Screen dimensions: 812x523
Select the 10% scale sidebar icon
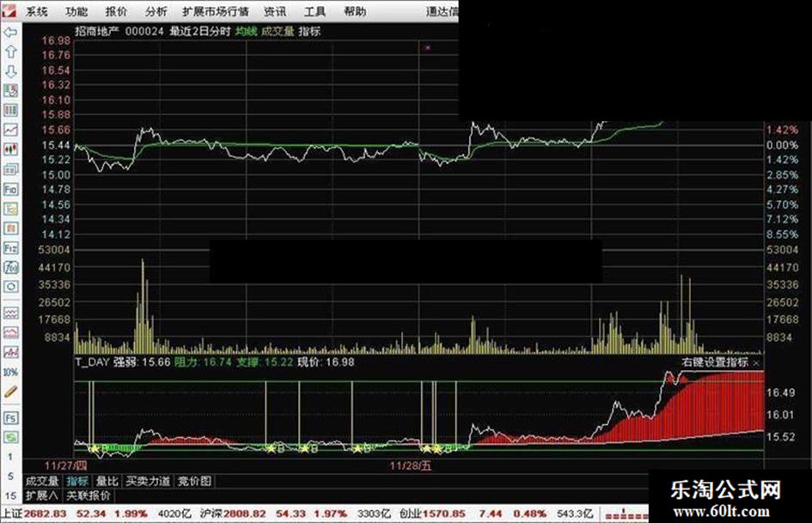click(10, 373)
